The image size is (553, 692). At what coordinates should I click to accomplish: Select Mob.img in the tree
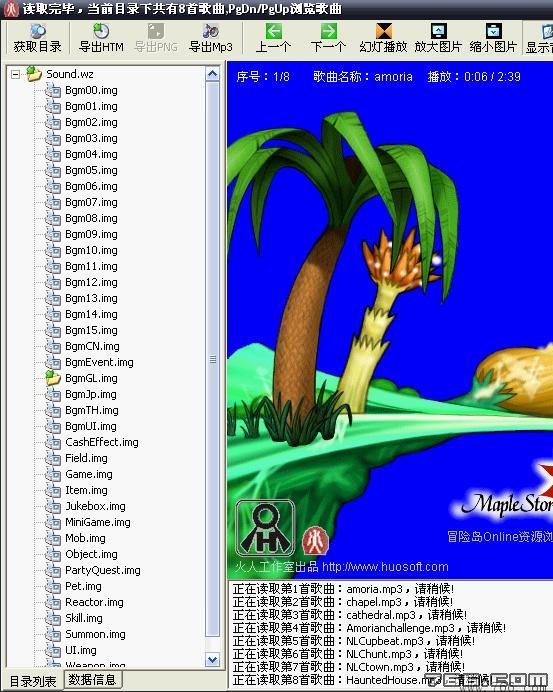[86, 538]
